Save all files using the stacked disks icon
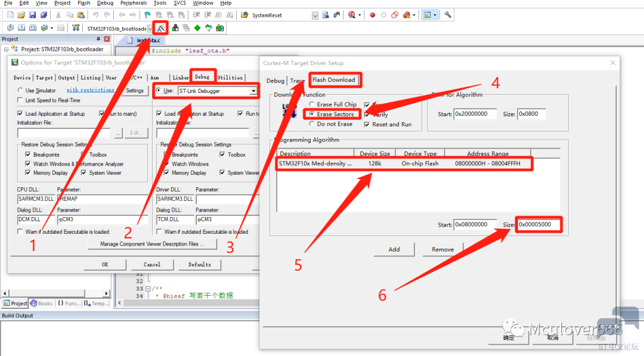This screenshot has height=356, width=644. tap(43, 15)
